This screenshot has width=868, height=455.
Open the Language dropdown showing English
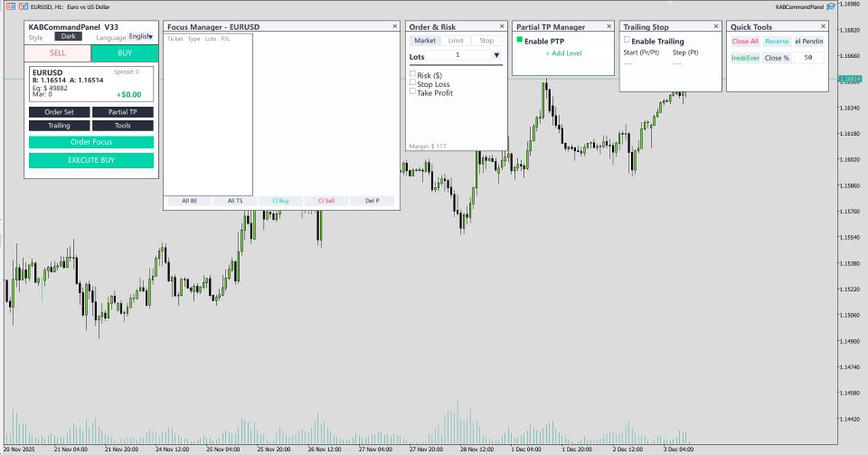(x=141, y=36)
